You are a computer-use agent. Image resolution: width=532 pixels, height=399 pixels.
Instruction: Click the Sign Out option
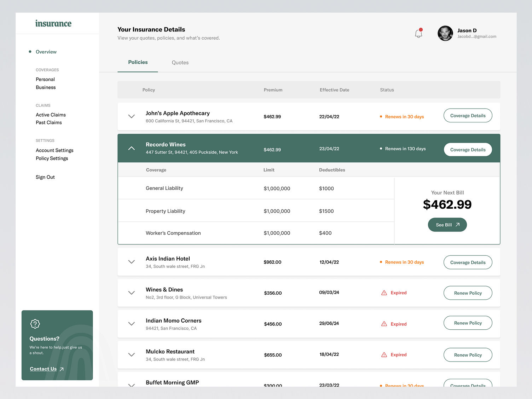pos(45,177)
